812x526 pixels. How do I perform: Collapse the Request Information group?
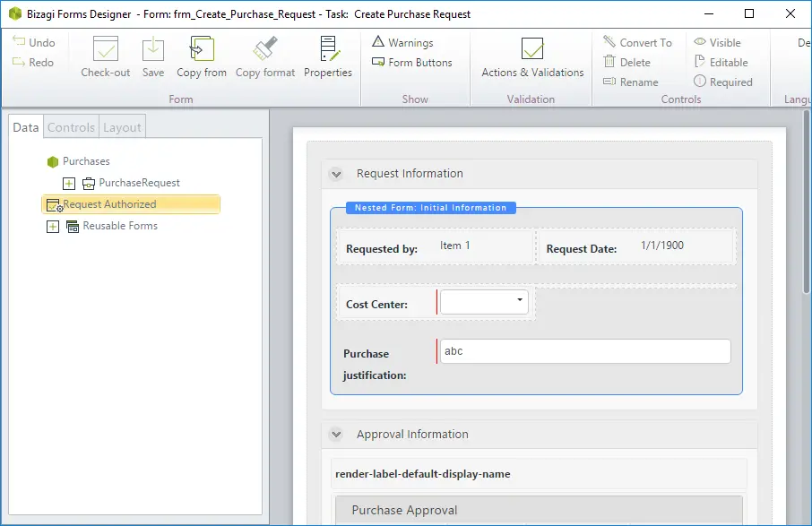pyautogui.click(x=336, y=174)
